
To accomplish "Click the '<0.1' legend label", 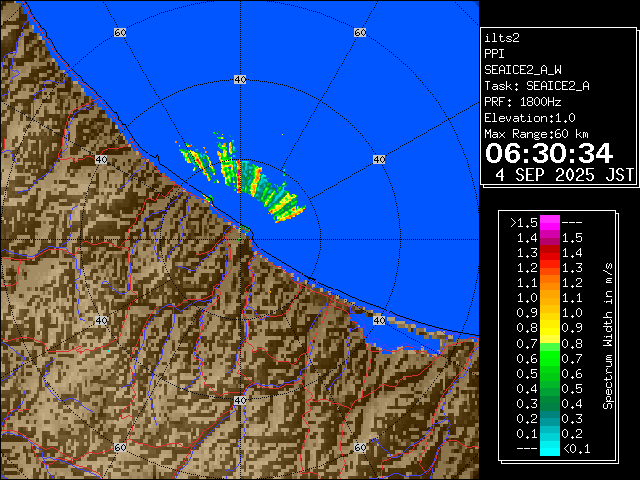I will click(574, 448).
